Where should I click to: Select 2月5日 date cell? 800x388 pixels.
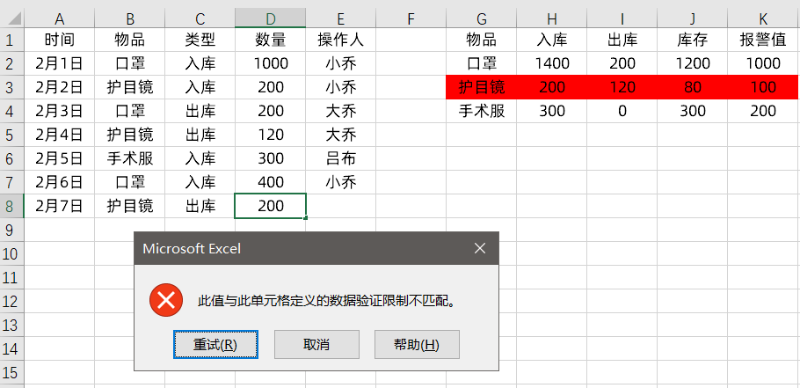point(59,159)
